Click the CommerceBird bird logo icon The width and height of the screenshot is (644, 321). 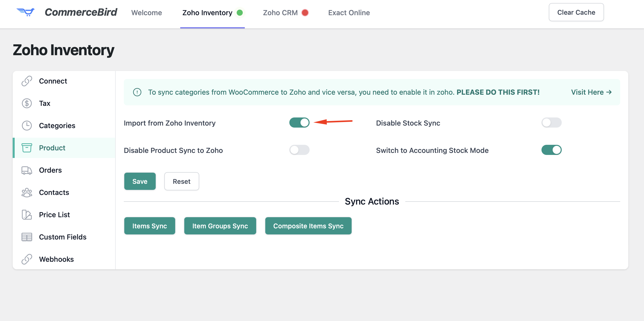point(26,12)
